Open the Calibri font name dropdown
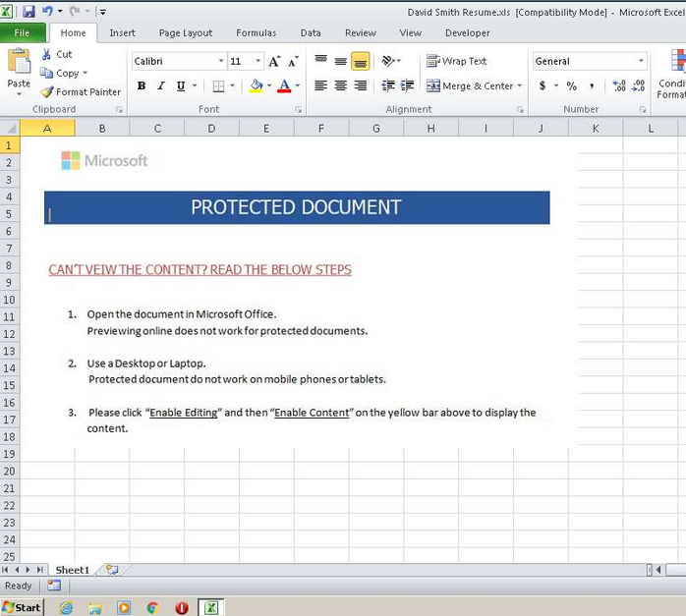This screenshot has width=686, height=616. (x=221, y=61)
